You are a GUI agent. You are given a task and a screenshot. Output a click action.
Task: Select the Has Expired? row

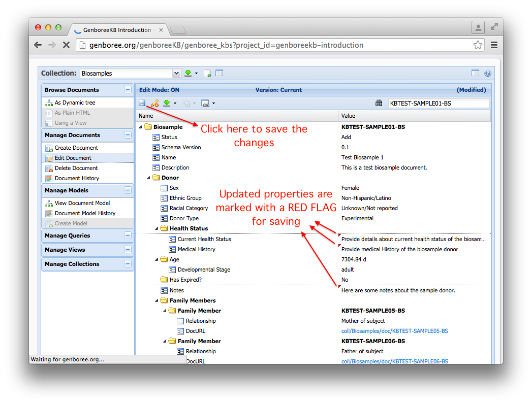313,280
